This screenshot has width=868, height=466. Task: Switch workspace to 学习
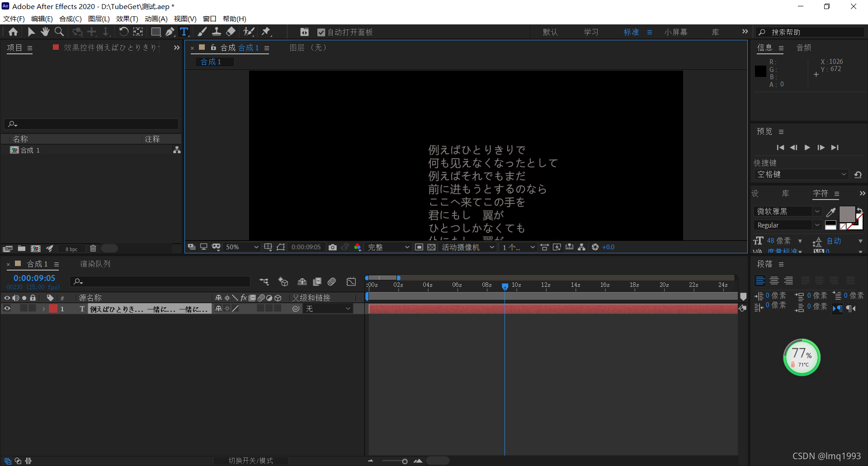(591, 32)
